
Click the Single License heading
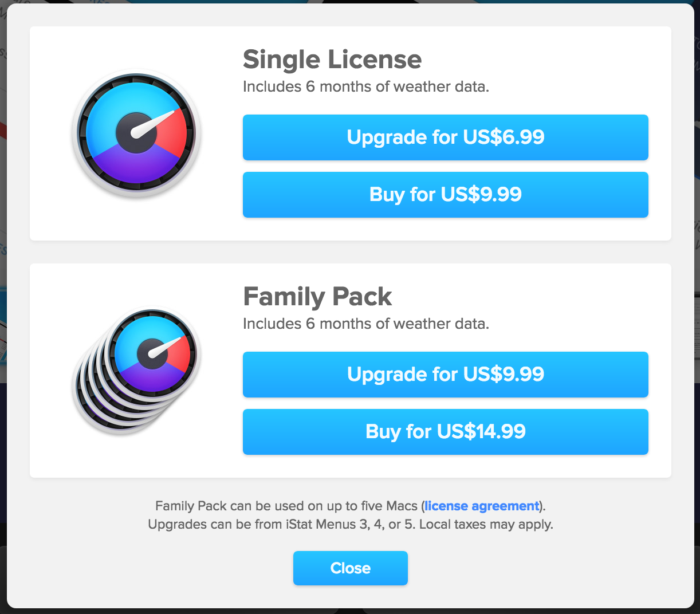(332, 60)
